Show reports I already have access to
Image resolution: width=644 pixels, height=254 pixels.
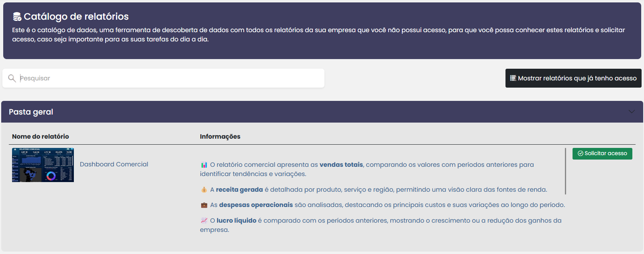click(573, 78)
